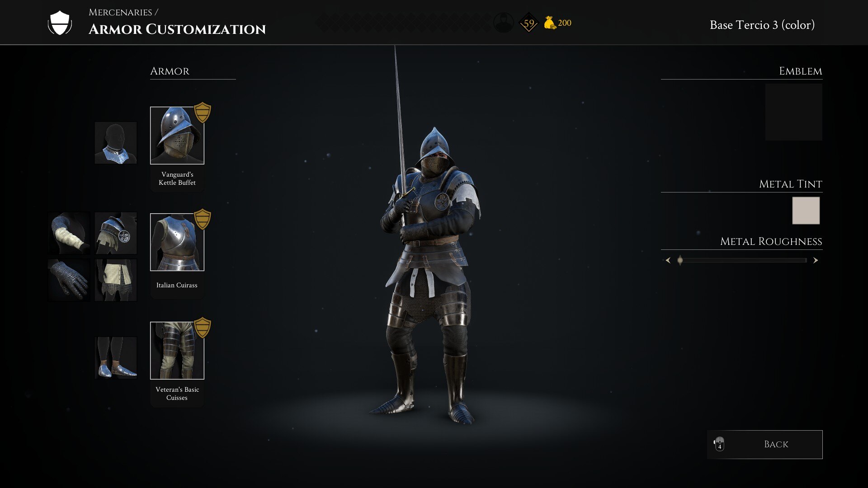Select the waist skirt armor slot
This screenshot has width=868, height=488.
(116, 280)
